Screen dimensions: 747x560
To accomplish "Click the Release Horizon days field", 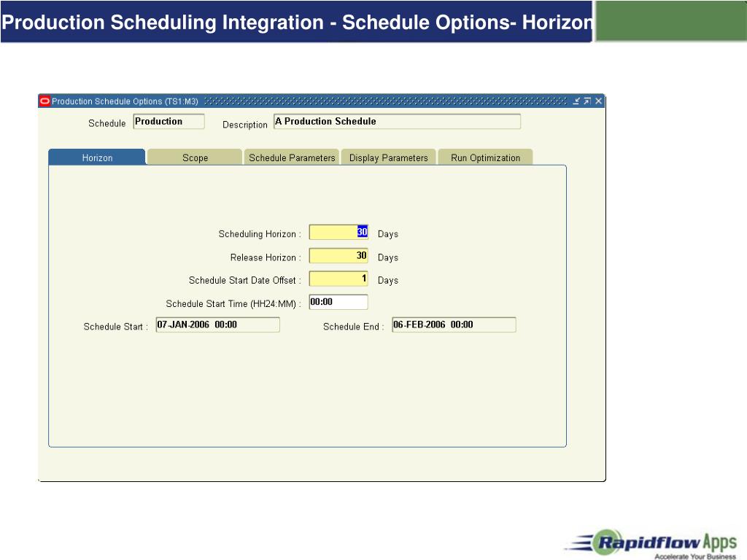I will pos(338,256).
